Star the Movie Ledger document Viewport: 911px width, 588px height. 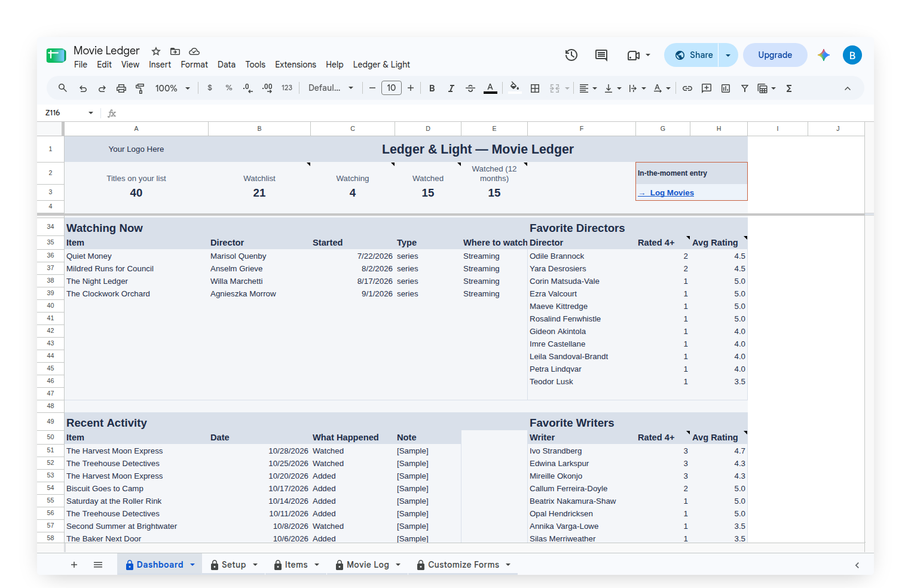(156, 51)
